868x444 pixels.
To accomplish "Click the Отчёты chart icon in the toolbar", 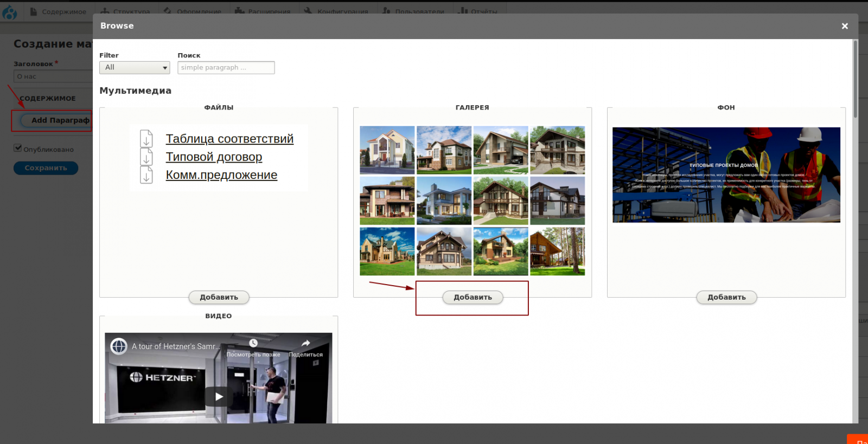I will pos(463,11).
